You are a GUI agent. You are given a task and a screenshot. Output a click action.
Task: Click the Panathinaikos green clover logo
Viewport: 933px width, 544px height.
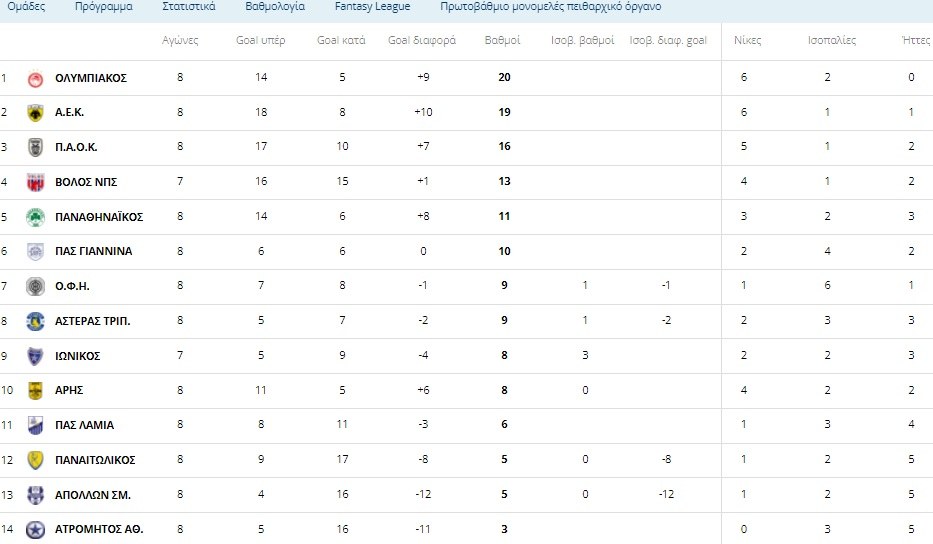(x=36, y=217)
